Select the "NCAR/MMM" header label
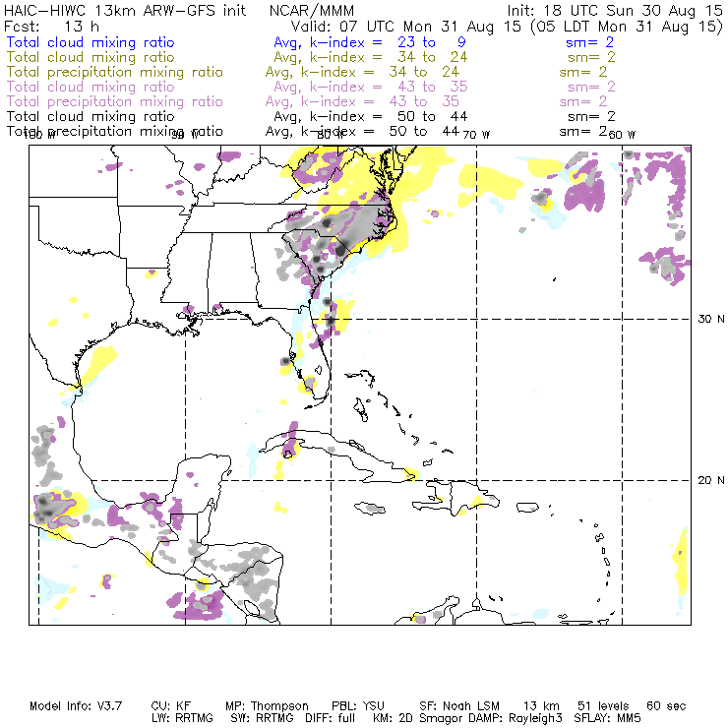 (312, 10)
